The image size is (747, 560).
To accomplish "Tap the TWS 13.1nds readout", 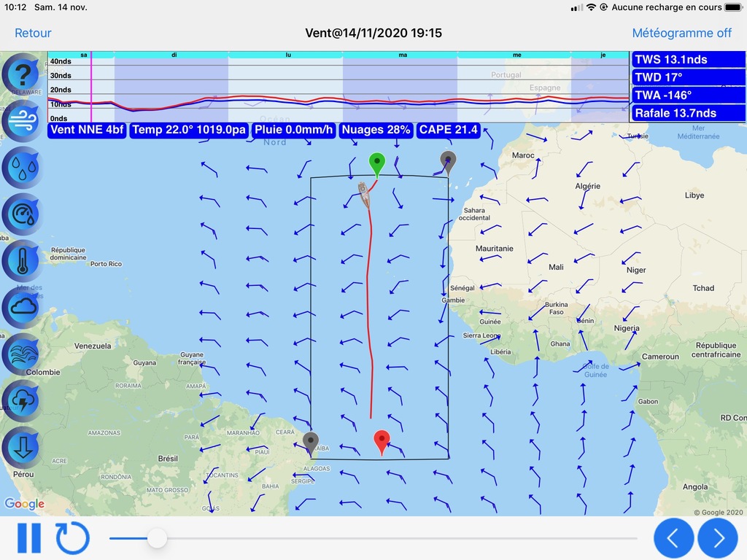I will [688, 60].
